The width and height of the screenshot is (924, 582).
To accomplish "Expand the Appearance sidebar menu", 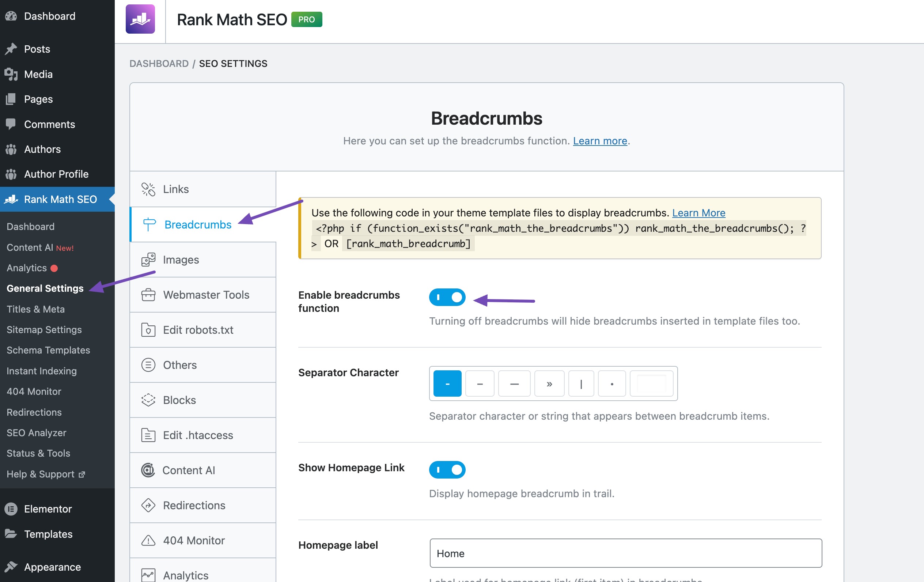I will click(x=52, y=567).
